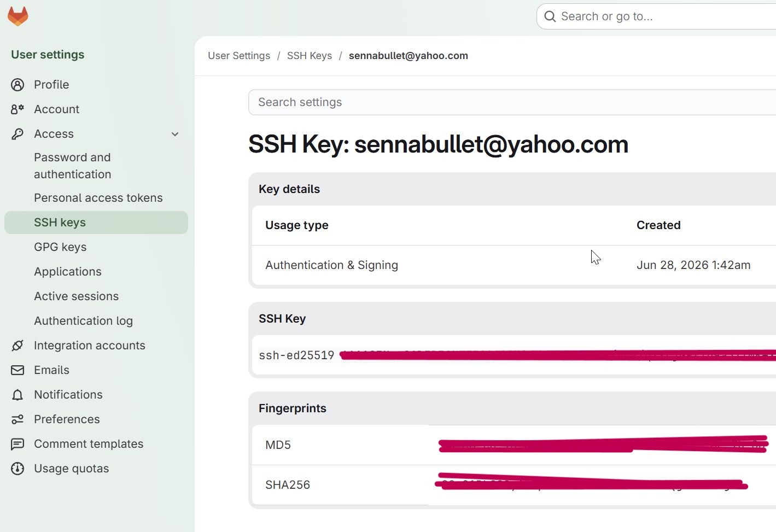Click the Emails envelope icon
The image size is (776, 532).
tap(17, 370)
